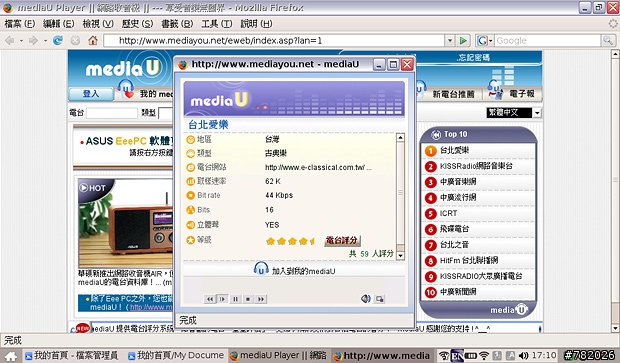620x363 pixels.
Task: Click the HOT radio product thumbnail image
Action: [125, 223]
